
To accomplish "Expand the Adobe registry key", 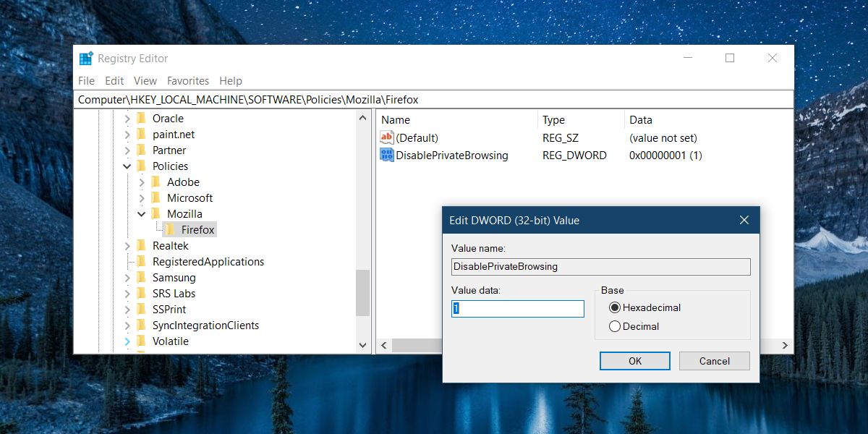I will click(142, 182).
